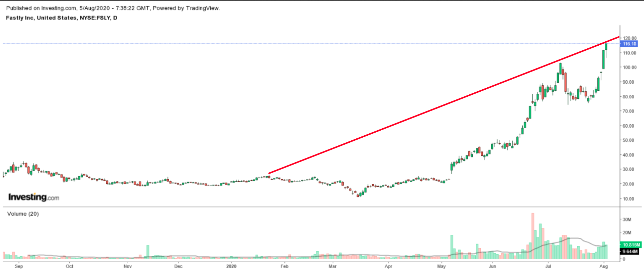Click the Published on Investing.com header text
The width and height of the screenshot is (644, 271).
(x=113, y=8)
